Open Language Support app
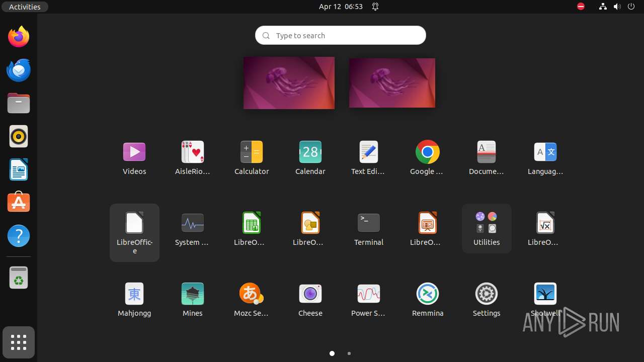Viewport: 644px width, 362px height. click(545, 158)
